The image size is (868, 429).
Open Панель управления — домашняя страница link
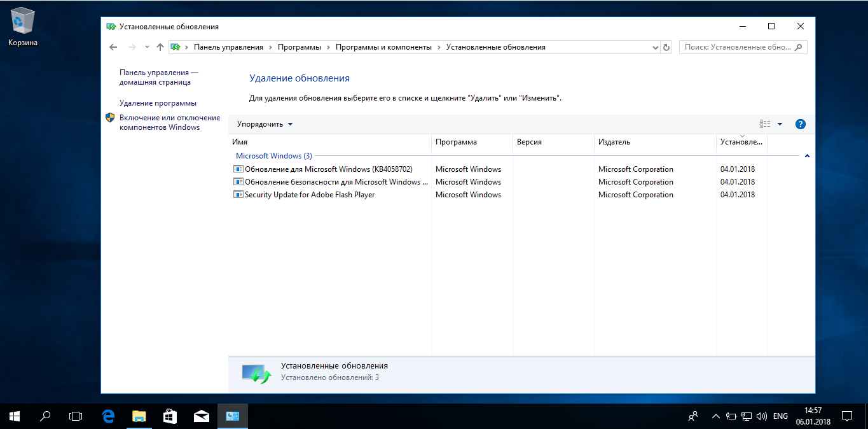pos(158,78)
